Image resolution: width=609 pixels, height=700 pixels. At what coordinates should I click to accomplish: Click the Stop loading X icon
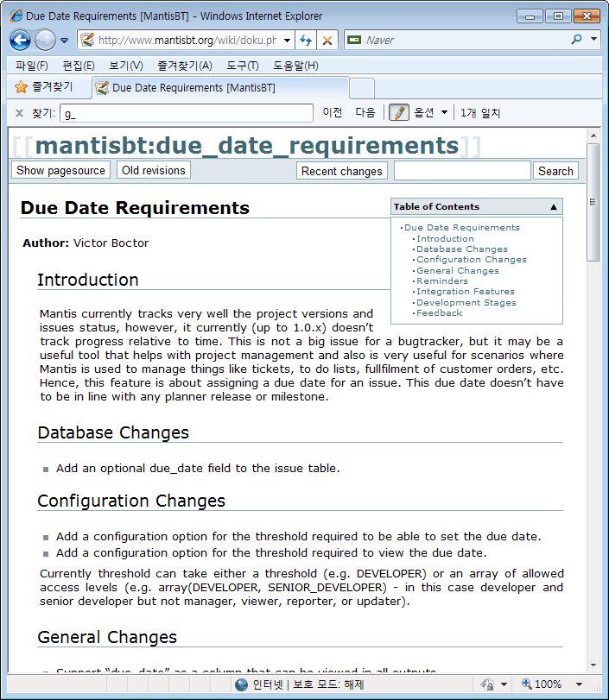pos(327,41)
